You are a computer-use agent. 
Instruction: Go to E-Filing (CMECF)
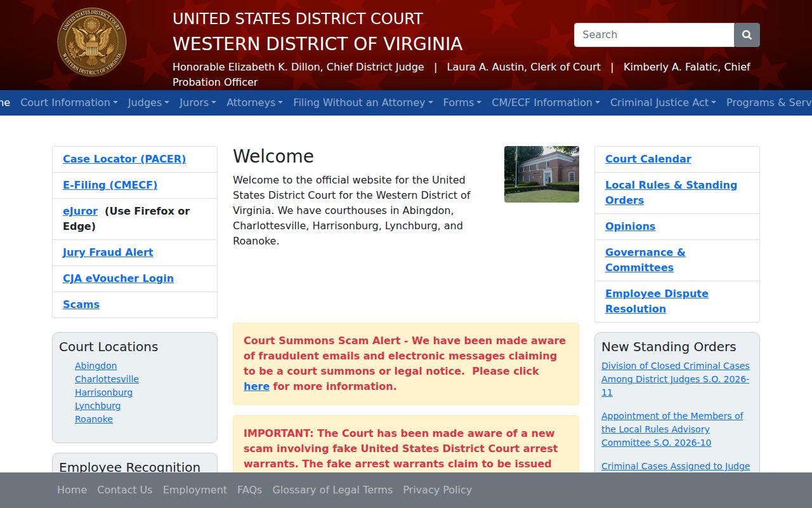point(110,185)
